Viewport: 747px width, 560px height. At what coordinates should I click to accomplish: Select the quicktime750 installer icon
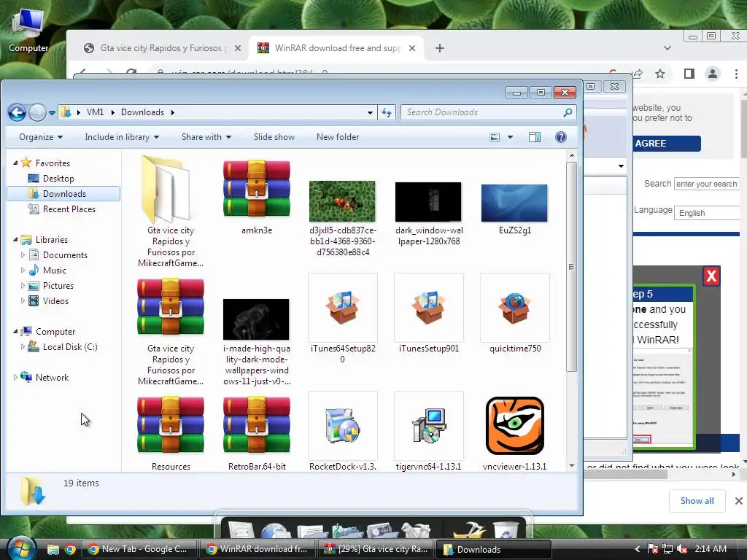pyautogui.click(x=514, y=308)
